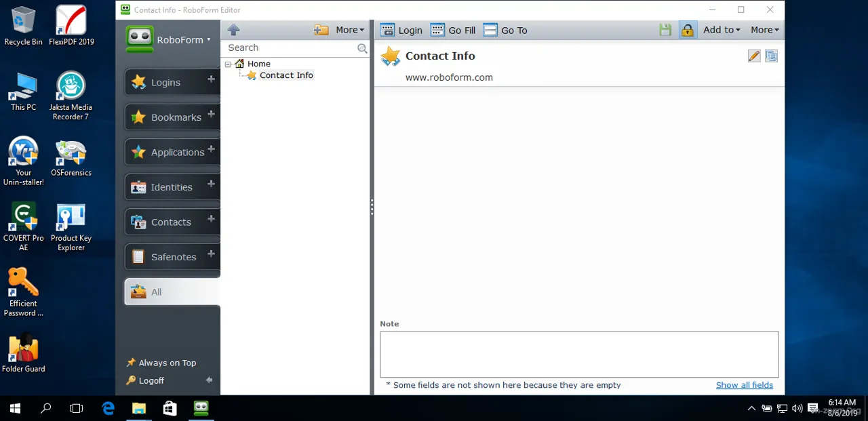This screenshot has width=868, height=421.
Task: Click the Go Fill toolbar button
Action: point(453,30)
